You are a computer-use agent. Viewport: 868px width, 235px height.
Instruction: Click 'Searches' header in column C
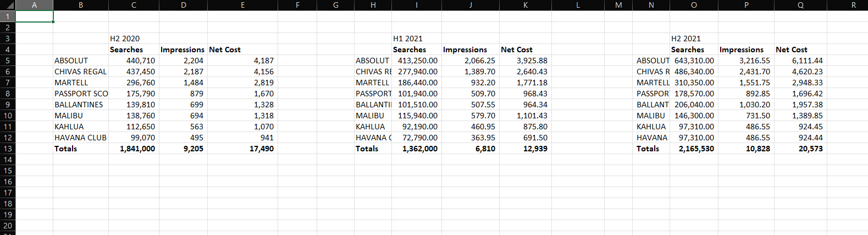[x=134, y=50]
